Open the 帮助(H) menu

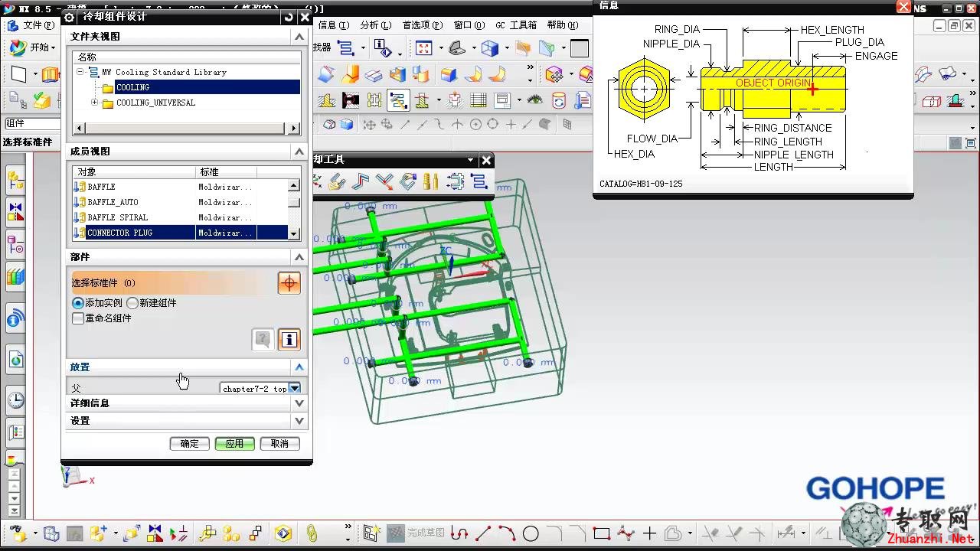click(562, 25)
